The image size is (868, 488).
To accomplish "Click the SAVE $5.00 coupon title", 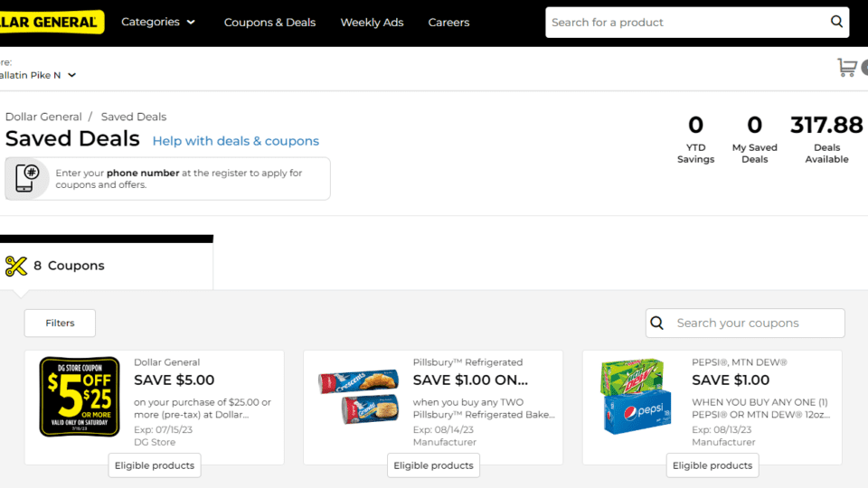I will (x=174, y=380).
